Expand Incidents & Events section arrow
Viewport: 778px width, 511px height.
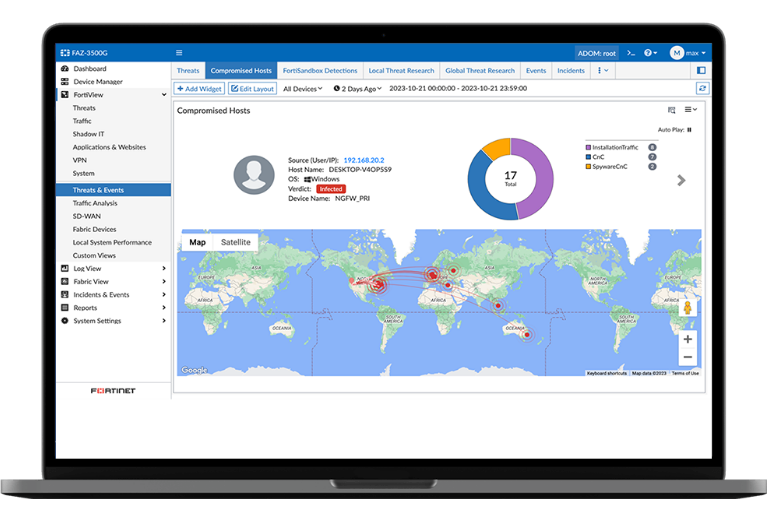click(x=164, y=295)
